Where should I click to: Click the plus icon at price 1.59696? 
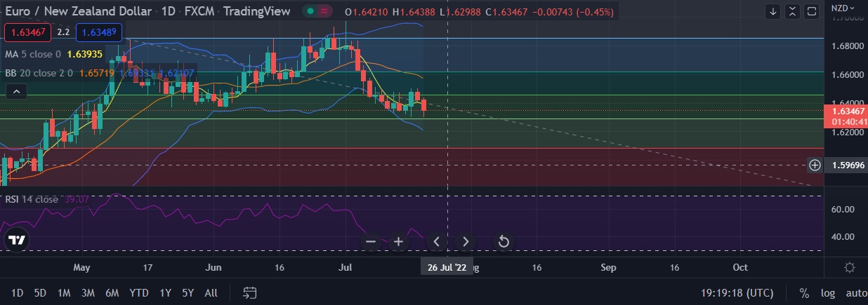click(x=815, y=165)
